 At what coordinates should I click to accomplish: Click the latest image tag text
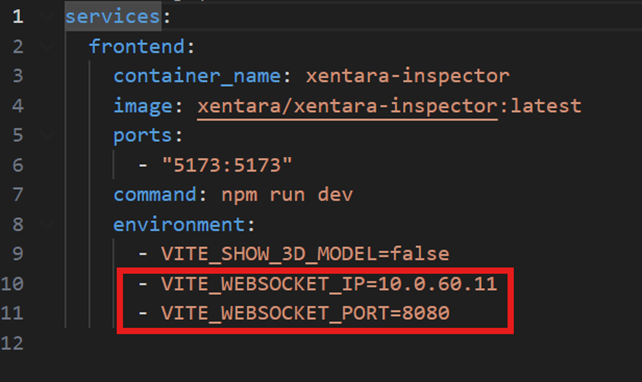coord(546,106)
